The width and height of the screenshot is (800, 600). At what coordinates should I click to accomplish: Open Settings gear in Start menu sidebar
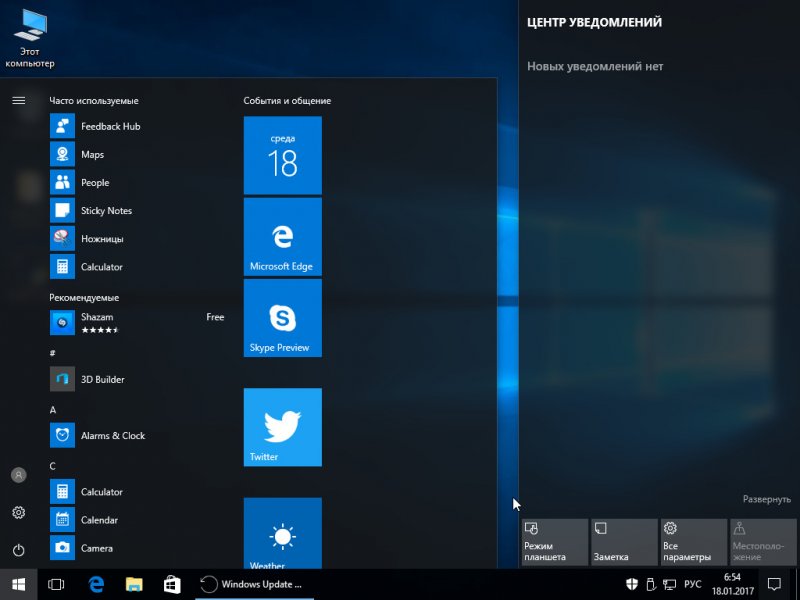[18, 512]
